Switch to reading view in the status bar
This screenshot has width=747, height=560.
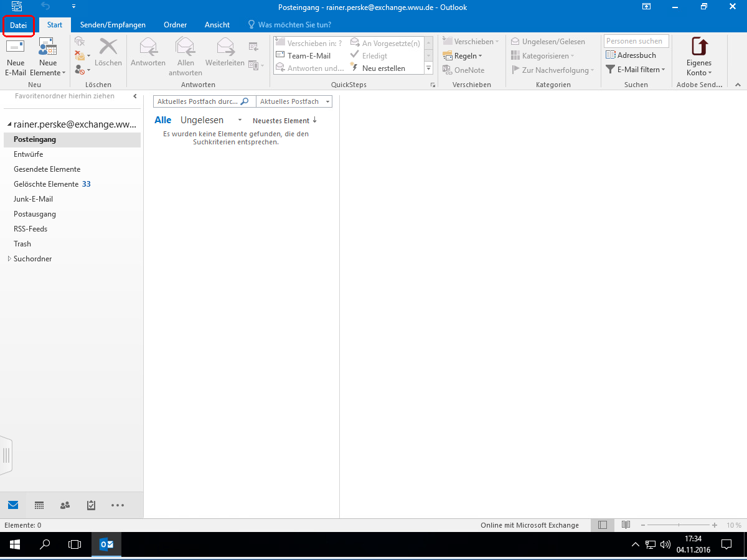(x=626, y=525)
